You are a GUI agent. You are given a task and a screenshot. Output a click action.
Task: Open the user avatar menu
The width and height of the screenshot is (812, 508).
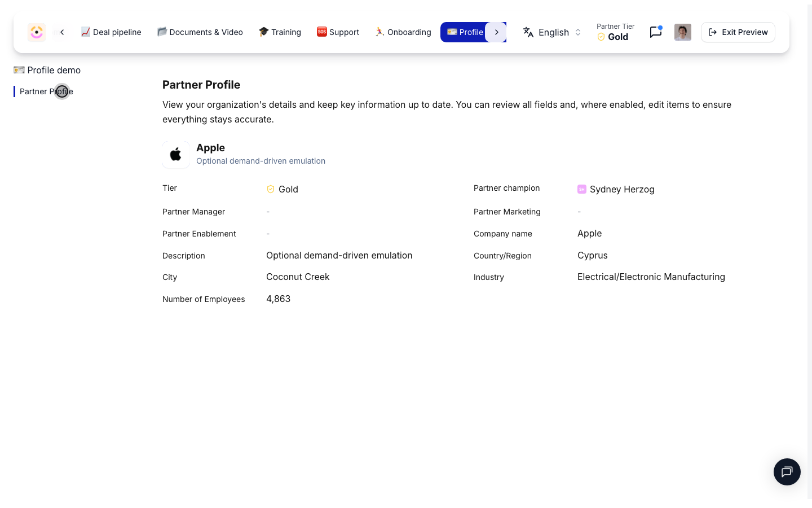(683, 32)
